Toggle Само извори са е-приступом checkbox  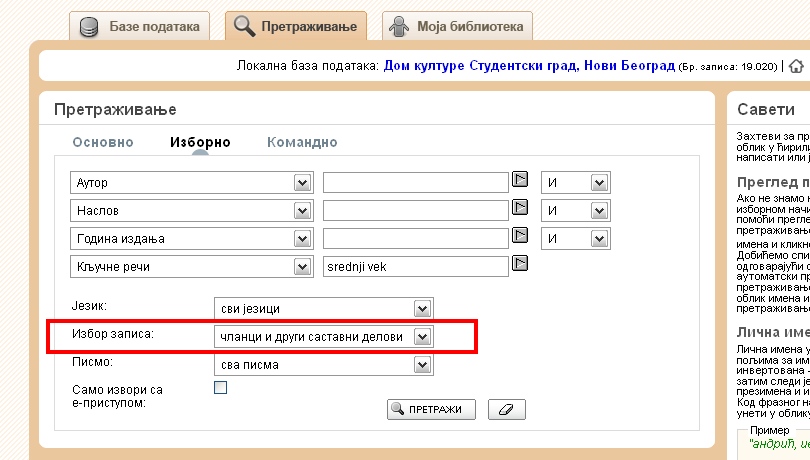[x=221, y=387]
